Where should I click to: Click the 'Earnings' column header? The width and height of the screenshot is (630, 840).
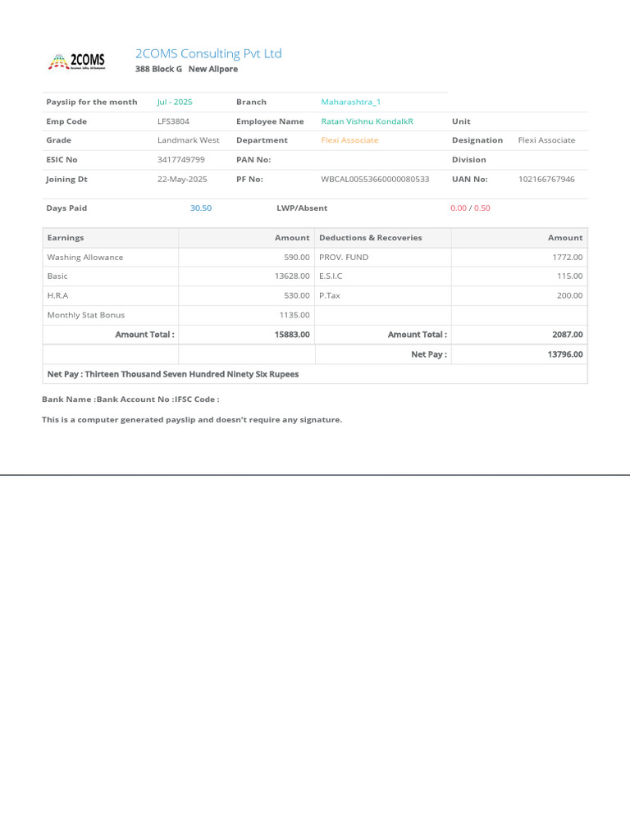(x=66, y=238)
